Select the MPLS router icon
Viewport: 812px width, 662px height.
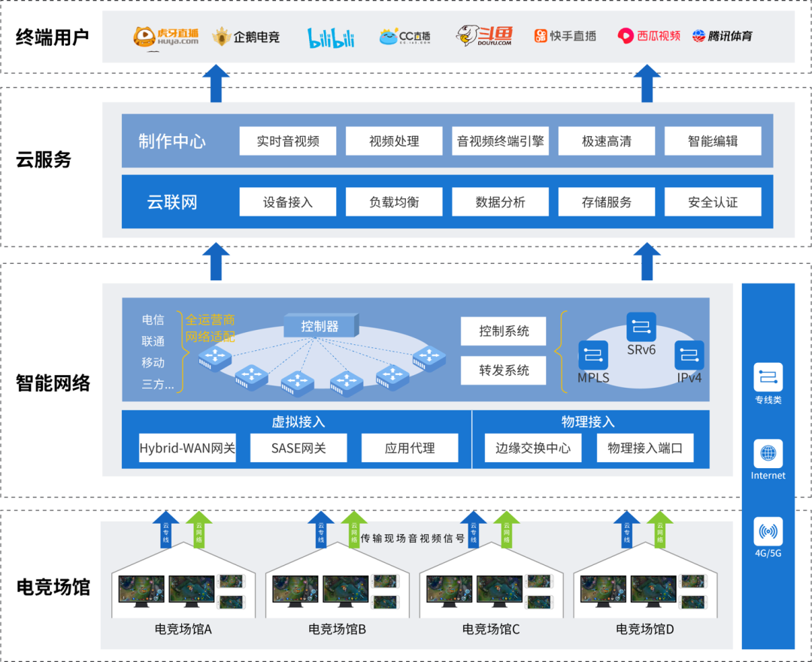pyautogui.click(x=593, y=355)
